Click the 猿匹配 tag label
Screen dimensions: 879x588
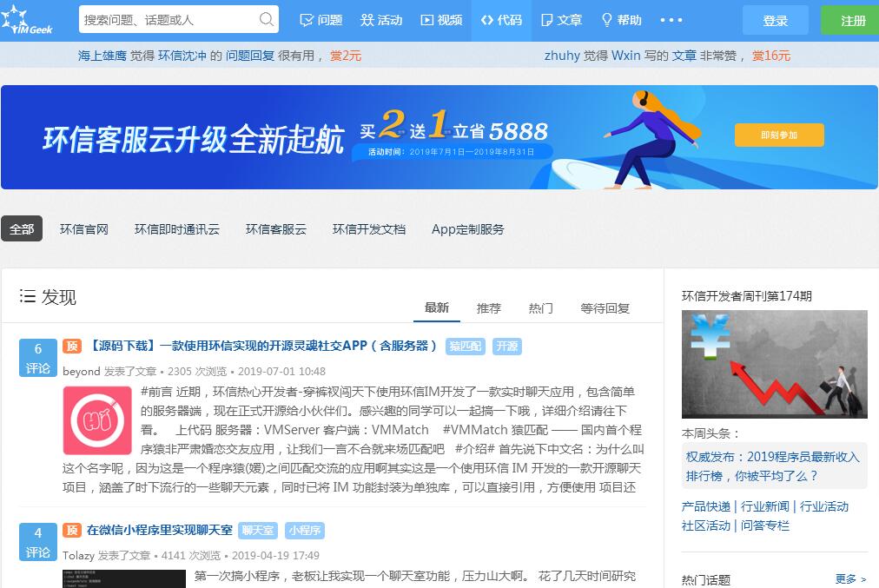466,346
